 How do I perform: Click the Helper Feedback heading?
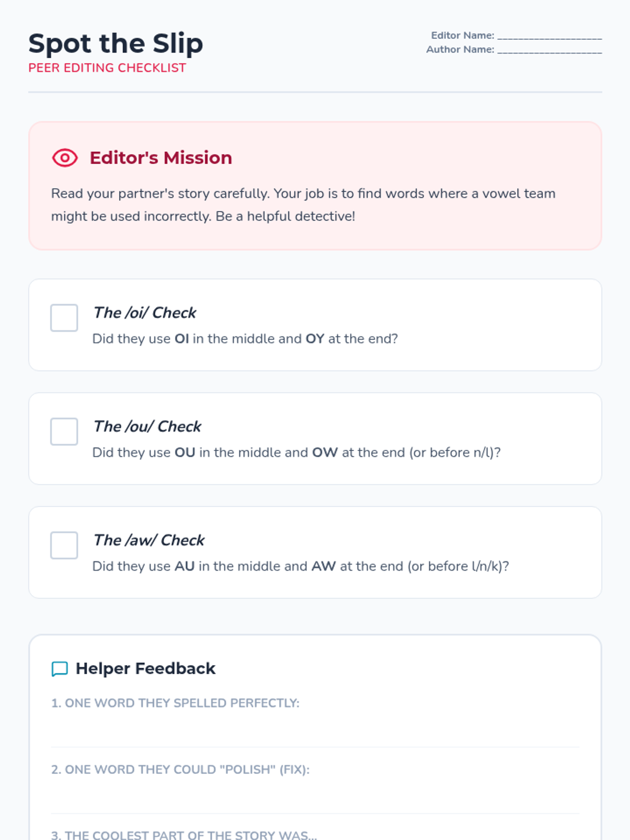[145, 669]
